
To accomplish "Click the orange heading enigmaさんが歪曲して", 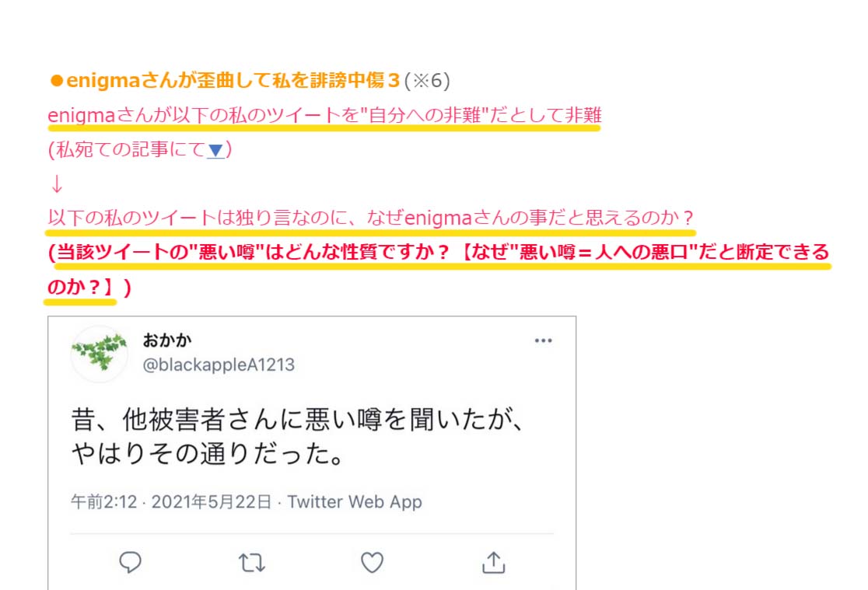I will (x=233, y=81).
